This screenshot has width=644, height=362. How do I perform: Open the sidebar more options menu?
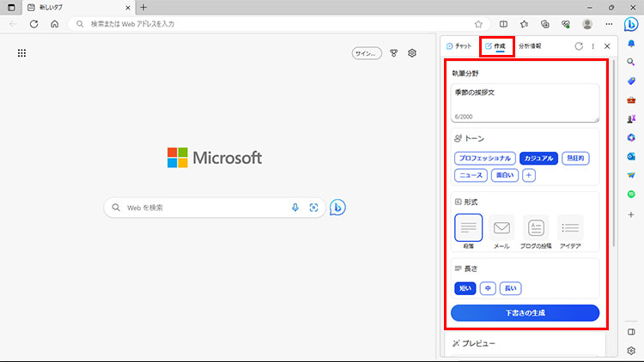point(592,46)
